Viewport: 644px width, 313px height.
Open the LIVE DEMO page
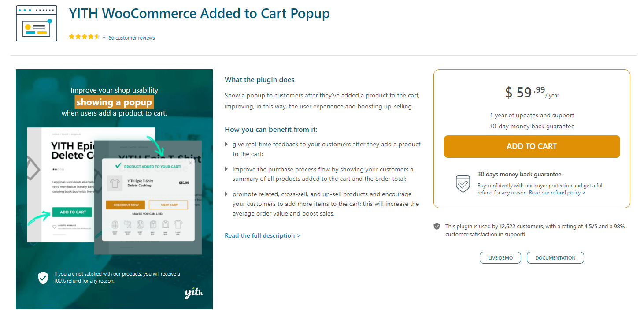pyautogui.click(x=500, y=257)
